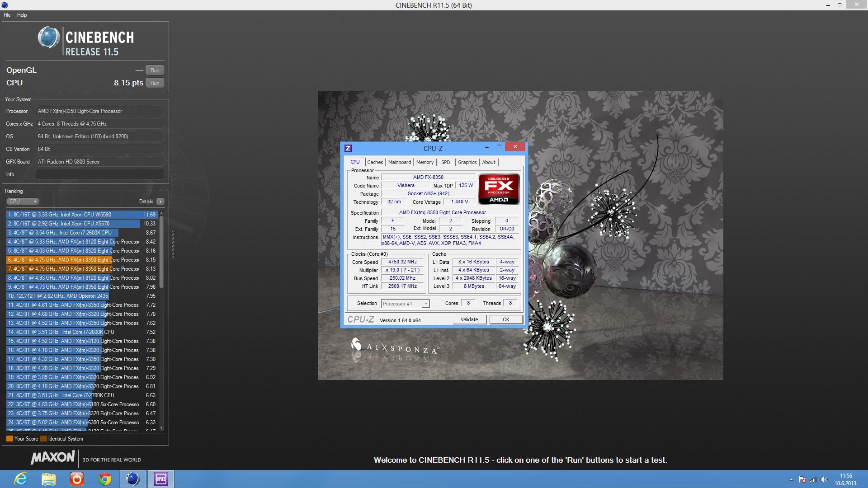Click the volume icon in system tray
Viewport: 868px width, 488px height.
(x=824, y=479)
